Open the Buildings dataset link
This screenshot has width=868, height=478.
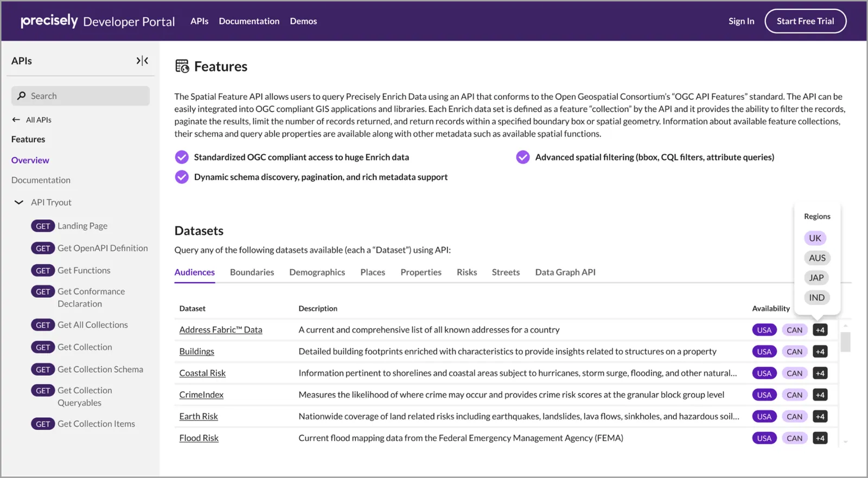click(197, 352)
